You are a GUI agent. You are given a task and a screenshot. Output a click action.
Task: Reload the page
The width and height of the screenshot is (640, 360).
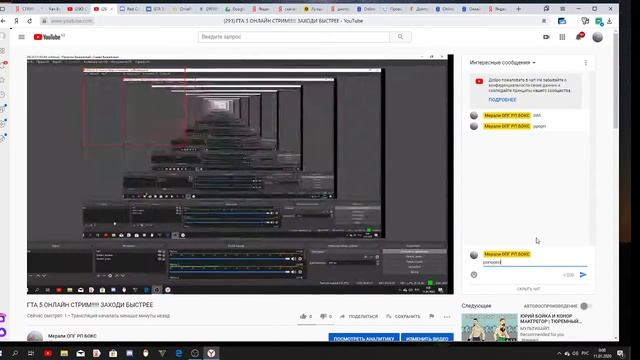coord(30,21)
